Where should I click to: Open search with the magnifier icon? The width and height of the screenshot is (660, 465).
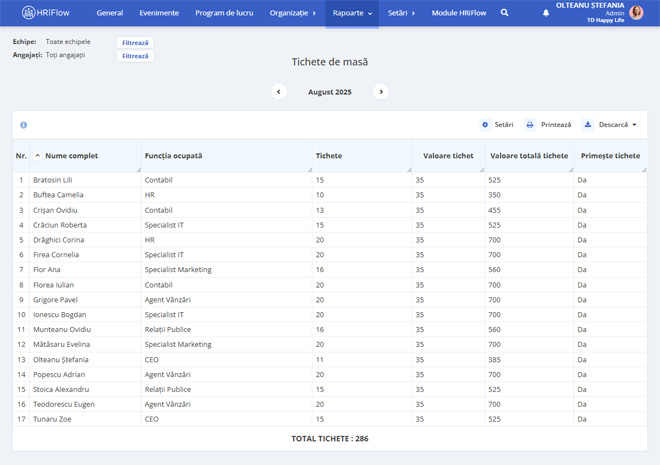[x=504, y=13]
